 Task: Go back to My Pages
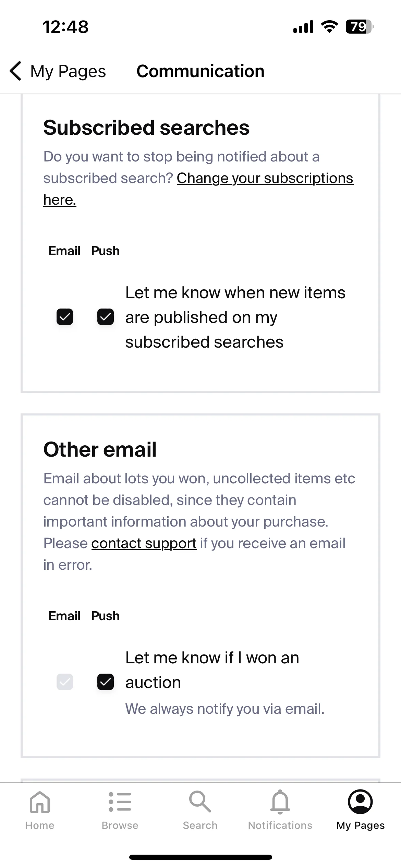pyautogui.click(x=68, y=71)
